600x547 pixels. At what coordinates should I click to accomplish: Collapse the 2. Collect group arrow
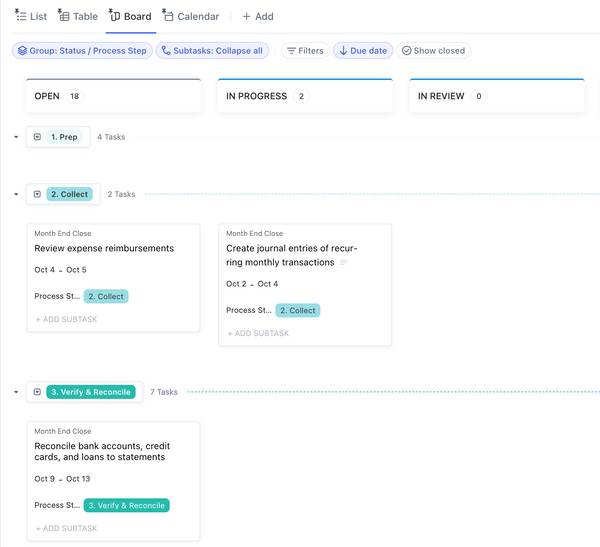coord(16,194)
